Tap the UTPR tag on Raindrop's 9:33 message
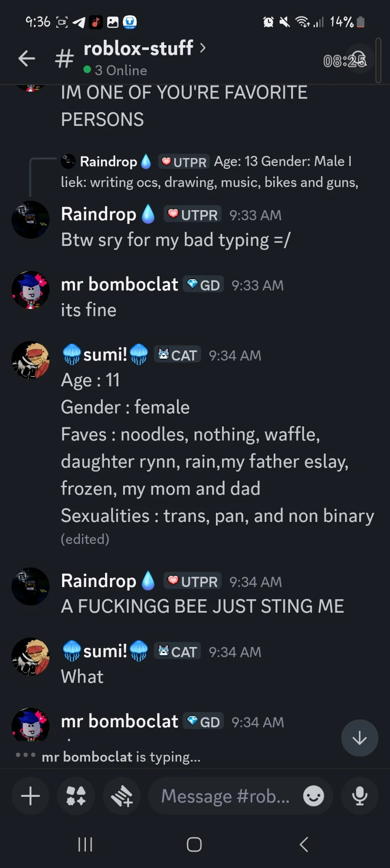 [x=193, y=215]
